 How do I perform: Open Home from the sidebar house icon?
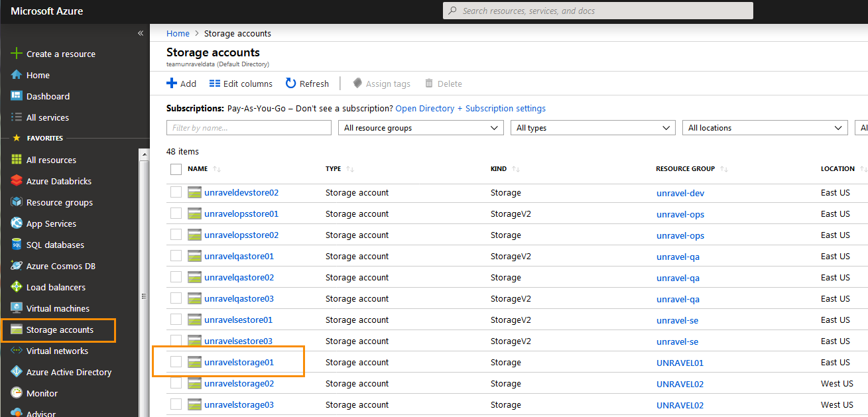[x=17, y=75]
